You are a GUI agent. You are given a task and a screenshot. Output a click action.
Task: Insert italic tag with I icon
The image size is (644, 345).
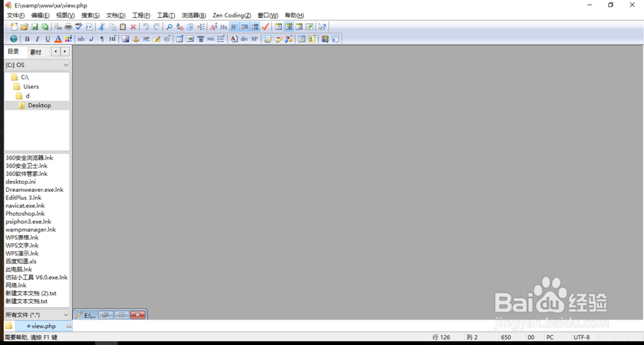click(x=37, y=39)
